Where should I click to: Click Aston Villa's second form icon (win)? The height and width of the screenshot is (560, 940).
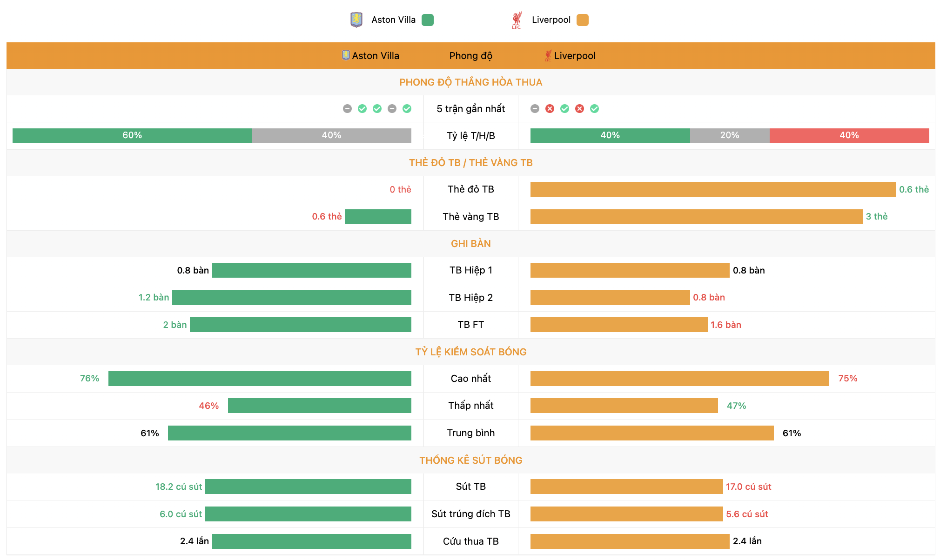coord(362,109)
